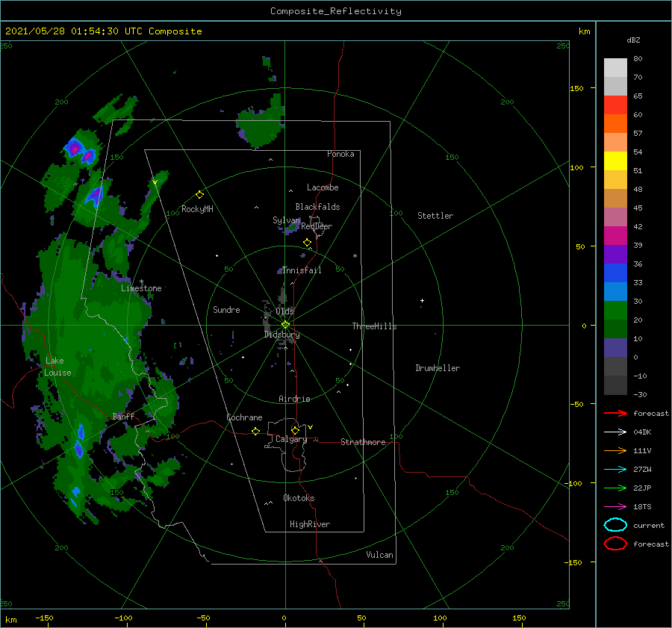This screenshot has height=628, width=672.
Task: Click the Drumheller city label
Action: 438,368
